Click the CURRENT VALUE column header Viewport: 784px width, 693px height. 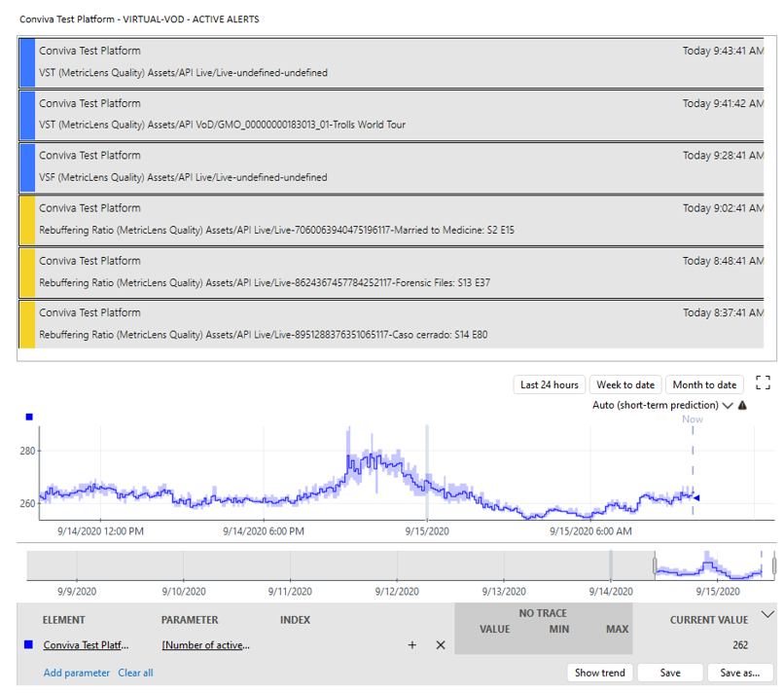tap(709, 620)
